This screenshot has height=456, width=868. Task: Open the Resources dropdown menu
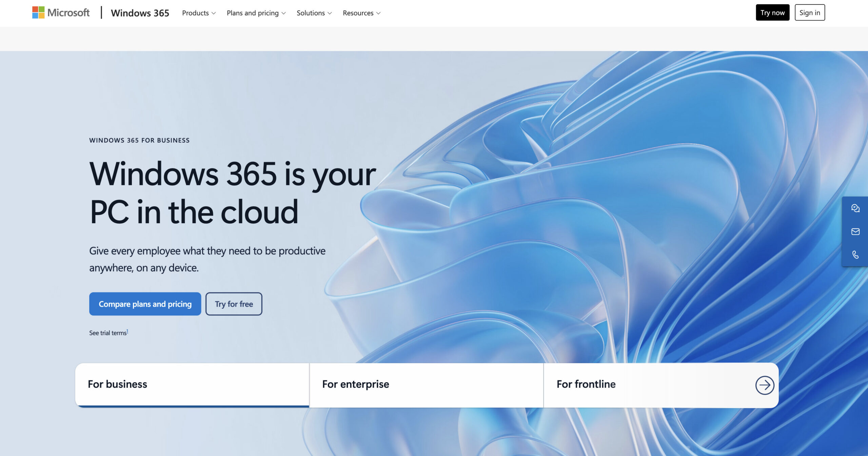pos(361,13)
